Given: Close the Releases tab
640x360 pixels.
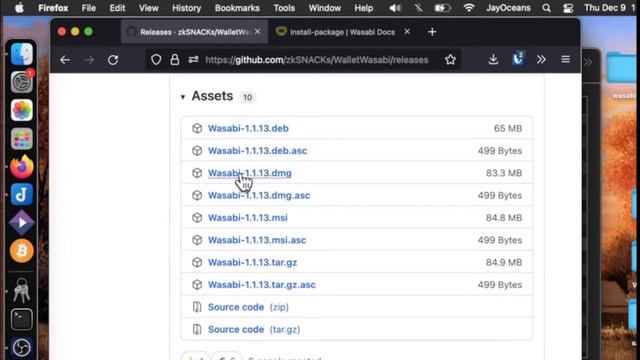Looking at the screenshot, I should click(258, 31).
